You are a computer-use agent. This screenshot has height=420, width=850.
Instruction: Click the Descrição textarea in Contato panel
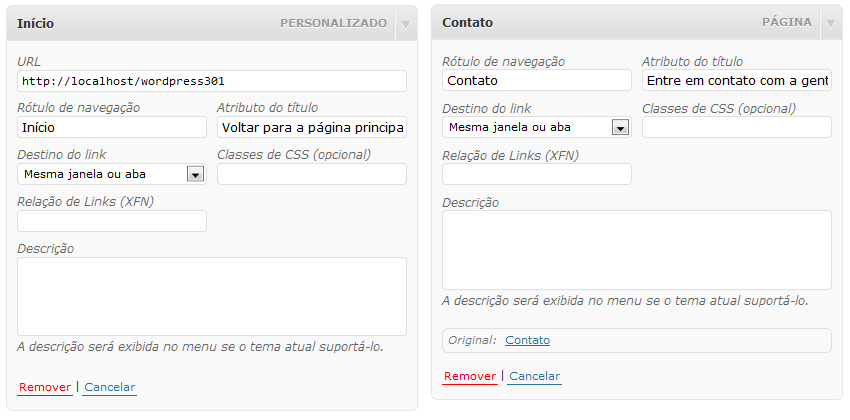pyautogui.click(x=637, y=250)
